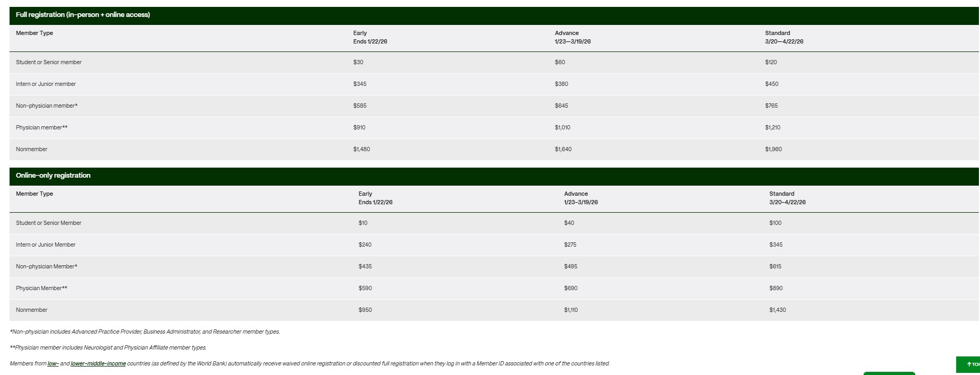Click the green button at the page bottom edge
The height and width of the screenshot is (375, 980).
coord(889,373)
